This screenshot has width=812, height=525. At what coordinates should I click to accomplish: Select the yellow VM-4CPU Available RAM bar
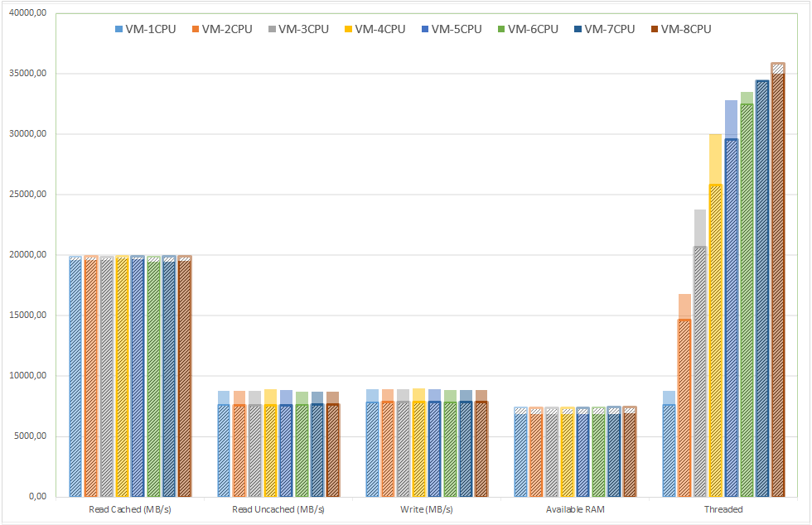[568, 452]
